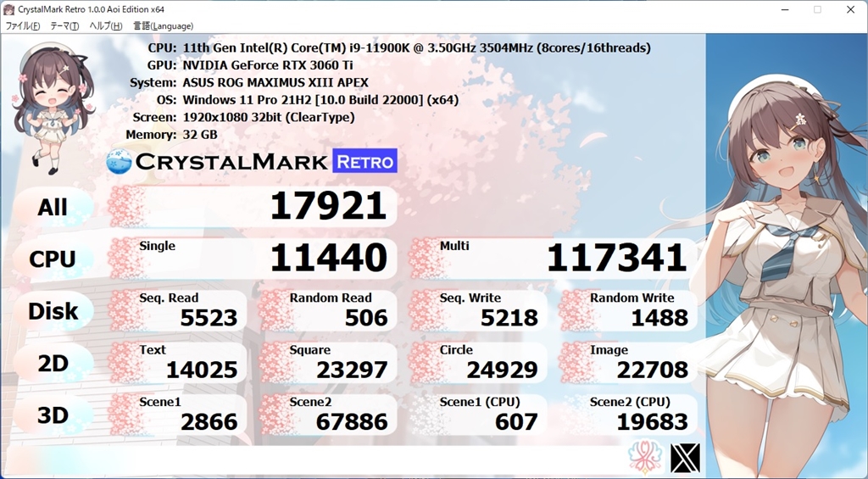This screenshot has width=868, height=479.
Task: Click the pink cherry blossom logo icon
Action: point(646,458)
